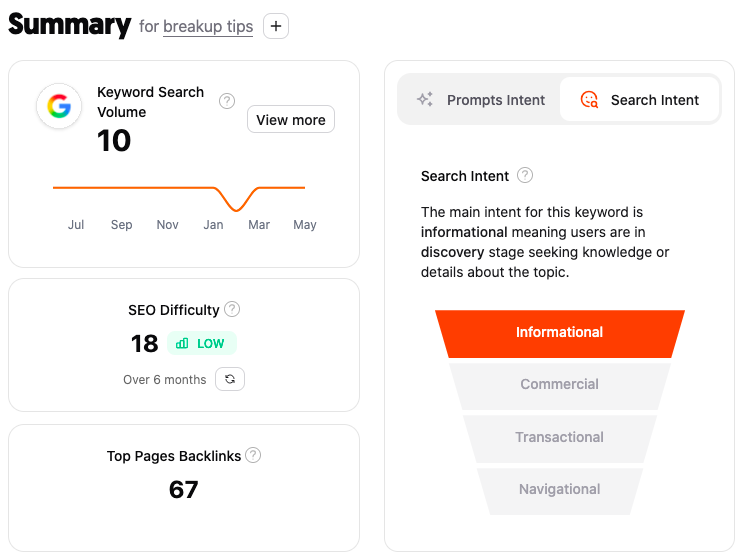Click the Search Intent section heading
742x560 pixels.
465,176
